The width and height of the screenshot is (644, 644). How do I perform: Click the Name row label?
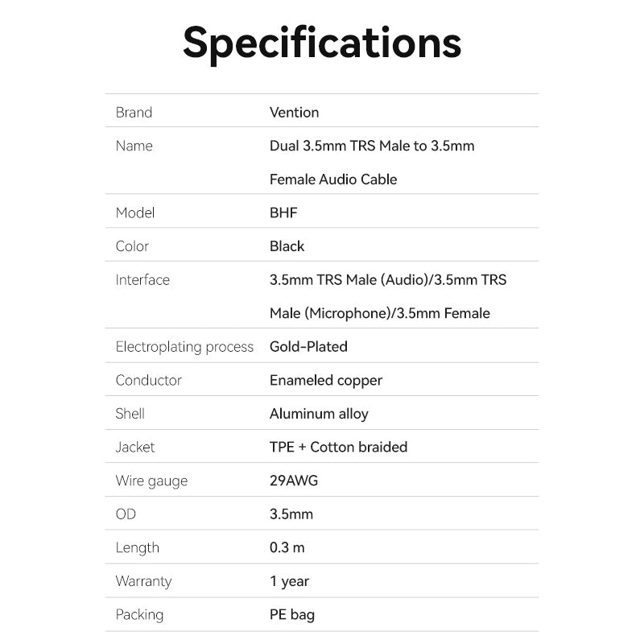(134, 146)
